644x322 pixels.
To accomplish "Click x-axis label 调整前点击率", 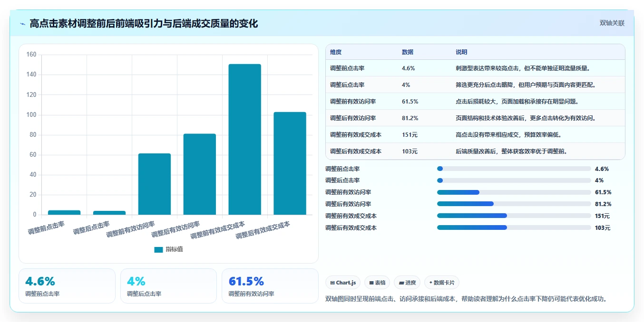I will pos(47,227).
